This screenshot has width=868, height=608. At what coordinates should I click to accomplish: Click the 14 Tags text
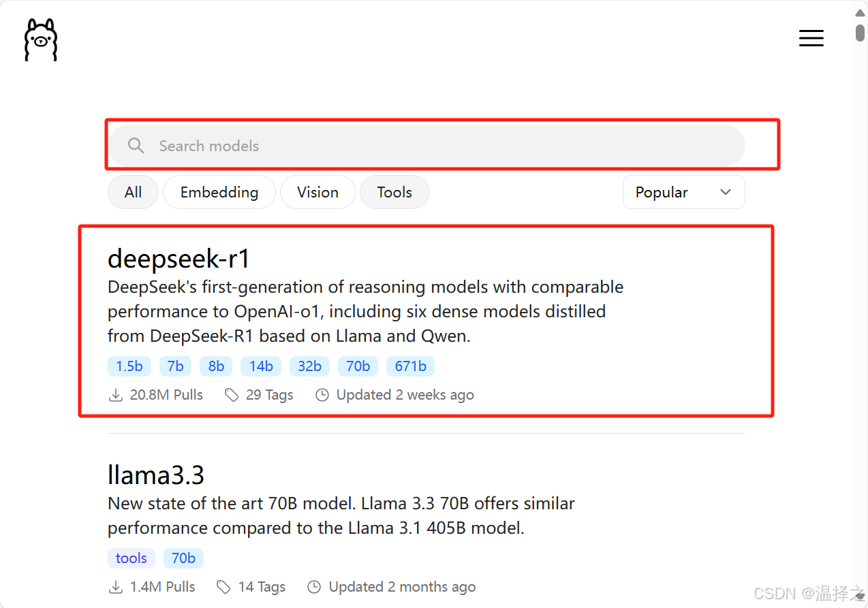(262, 587)
